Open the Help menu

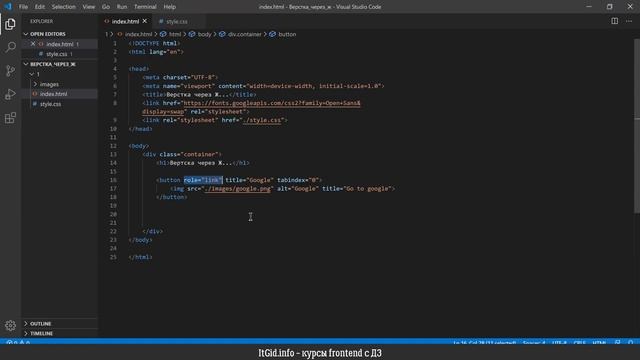coord(169,7)
